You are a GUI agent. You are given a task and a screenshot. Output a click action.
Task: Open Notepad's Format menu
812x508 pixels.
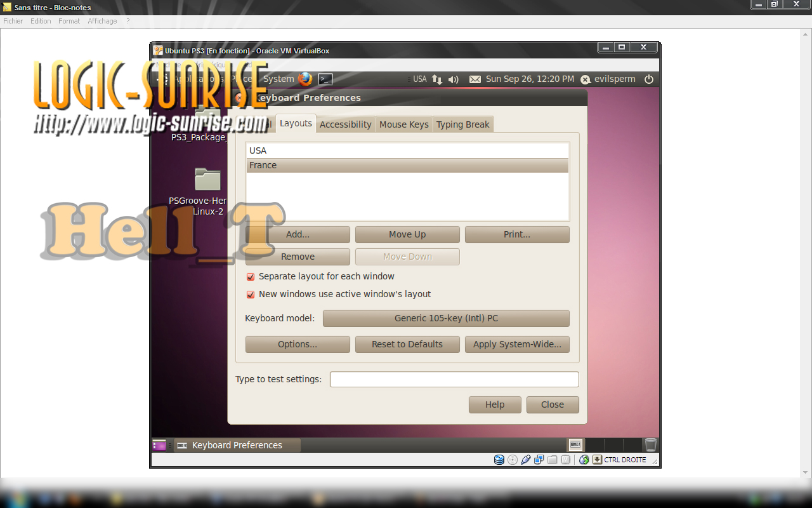coord(69,21)
